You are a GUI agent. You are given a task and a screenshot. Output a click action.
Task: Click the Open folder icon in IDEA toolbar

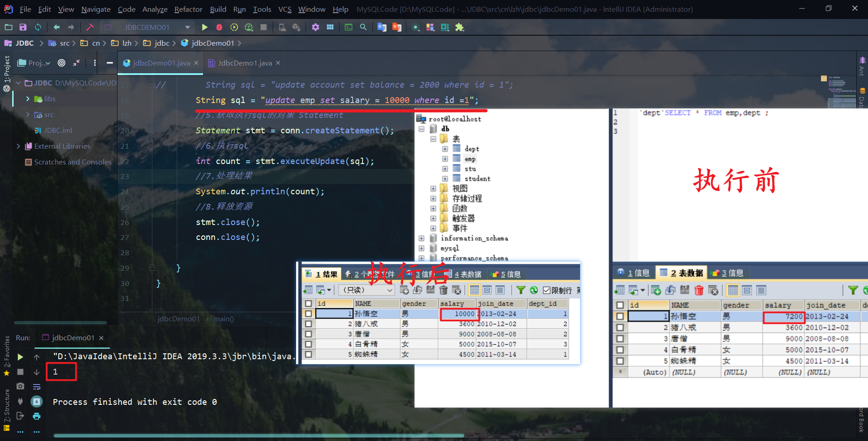(x=9, y=27)
